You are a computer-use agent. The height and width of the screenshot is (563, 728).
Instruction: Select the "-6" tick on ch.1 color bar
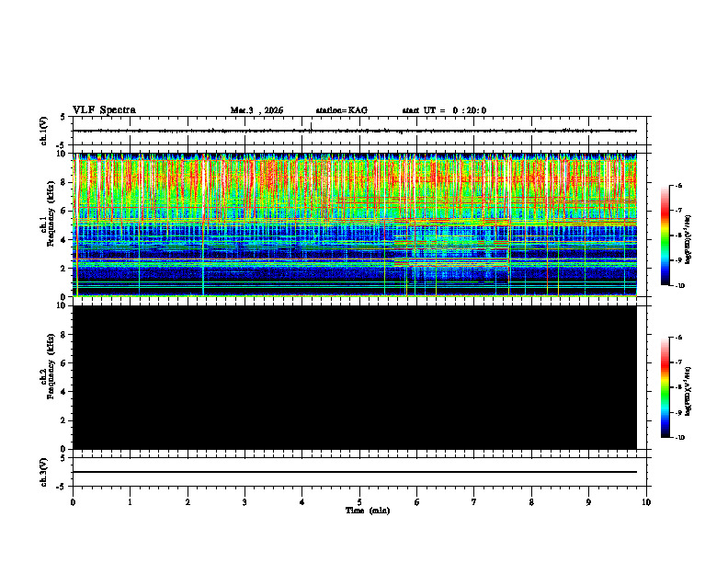(x=678, y=185)
